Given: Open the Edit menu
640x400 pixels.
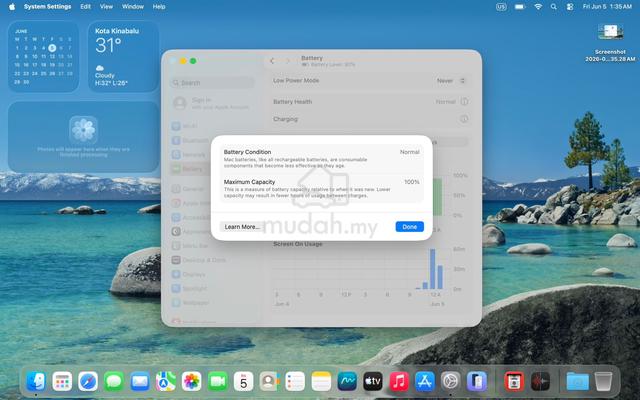Looking at the screenshot, I should point(85,7).
